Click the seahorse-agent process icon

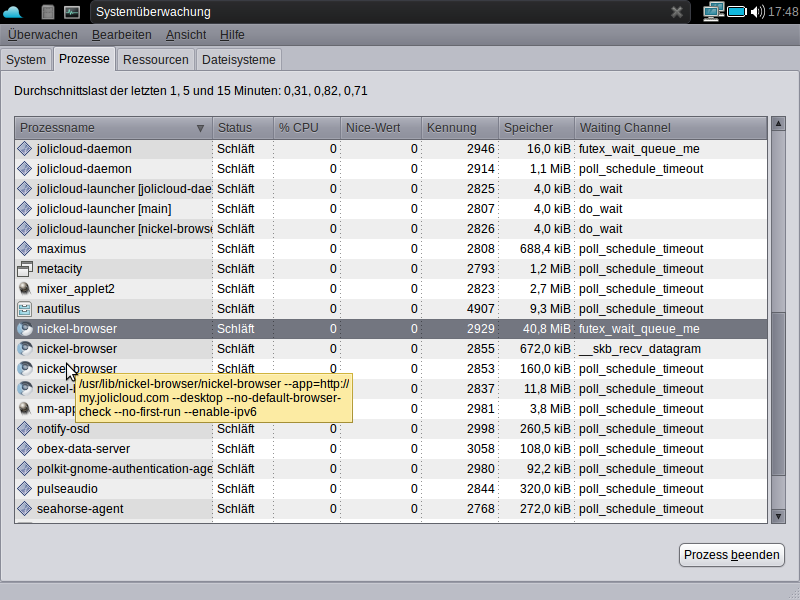tap(24, 509)
